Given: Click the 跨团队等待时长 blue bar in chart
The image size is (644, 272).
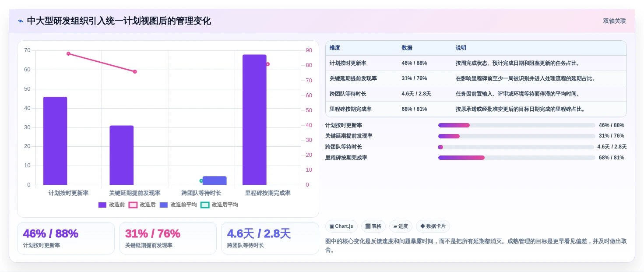Looking at the screenshot, I should [x=215, y=180].
